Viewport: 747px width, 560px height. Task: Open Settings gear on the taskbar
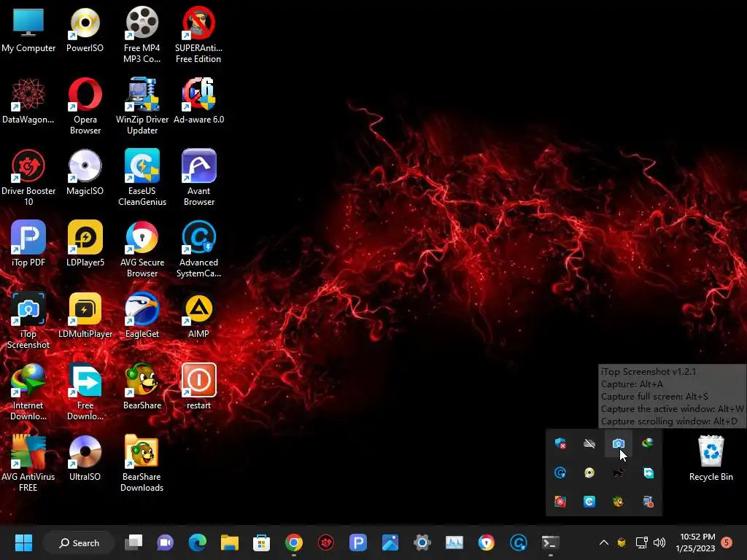tap(422, 542)
